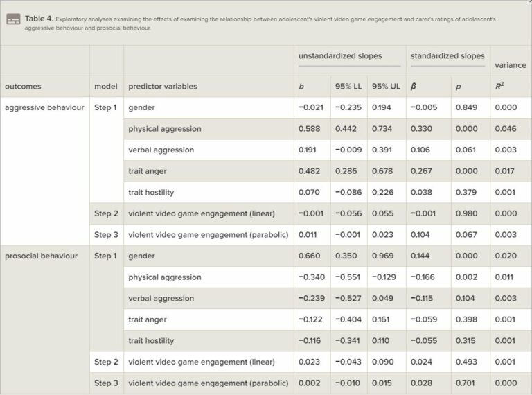Screen dimensions: 532x395
Task: Click the last row's 0.701 p-value
Action: (x=465, y=383)
